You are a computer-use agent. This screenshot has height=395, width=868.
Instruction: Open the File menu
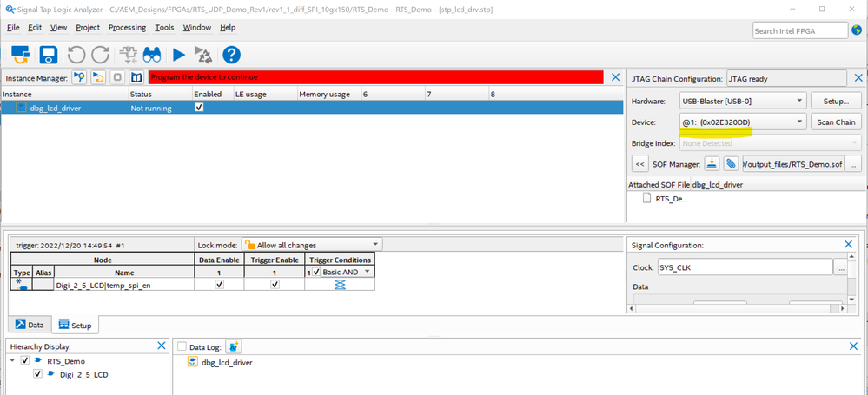click(13, 28)
